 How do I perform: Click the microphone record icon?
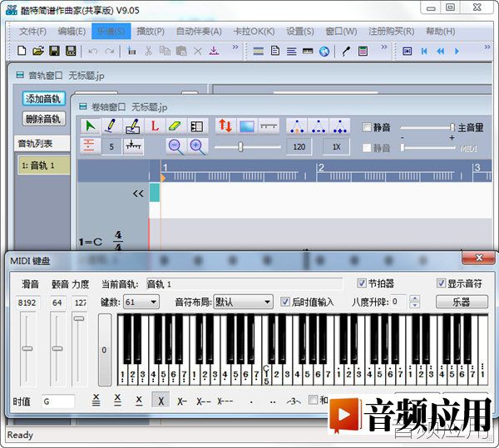(346, 51)
